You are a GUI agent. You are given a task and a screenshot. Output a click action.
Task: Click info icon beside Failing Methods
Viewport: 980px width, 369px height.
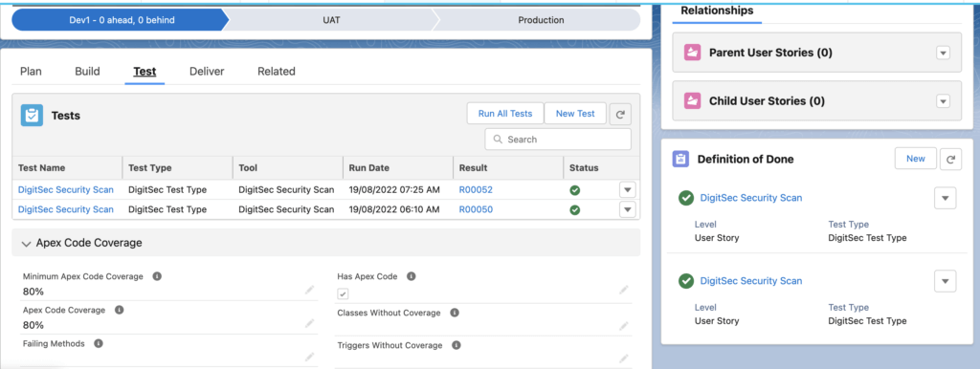[x=99, y=343]
